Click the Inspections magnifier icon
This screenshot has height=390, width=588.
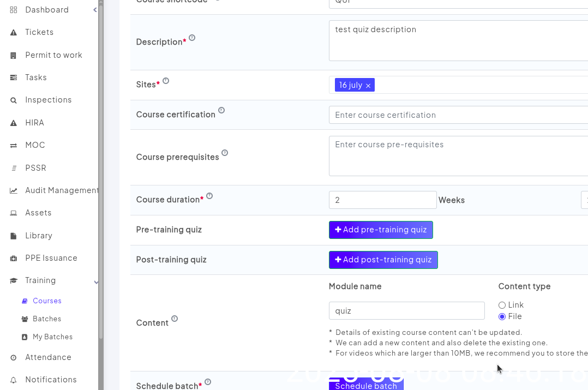pyautogui.click(x=14, y=100)
